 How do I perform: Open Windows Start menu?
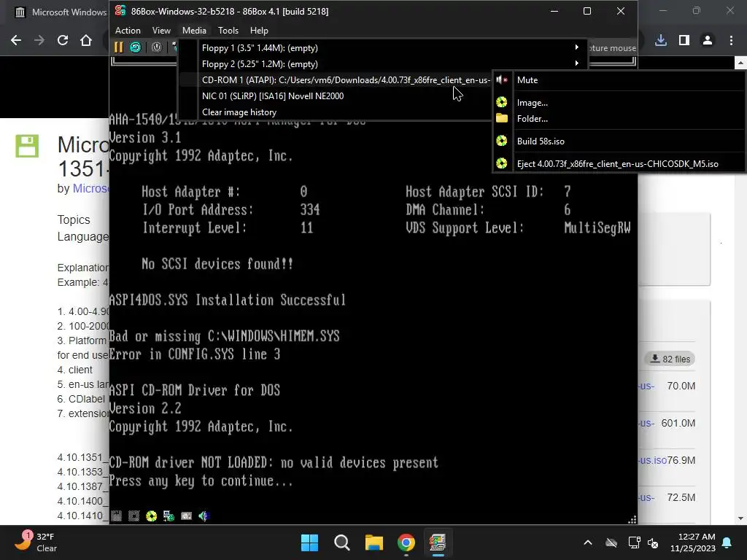(x=309, y=542)
